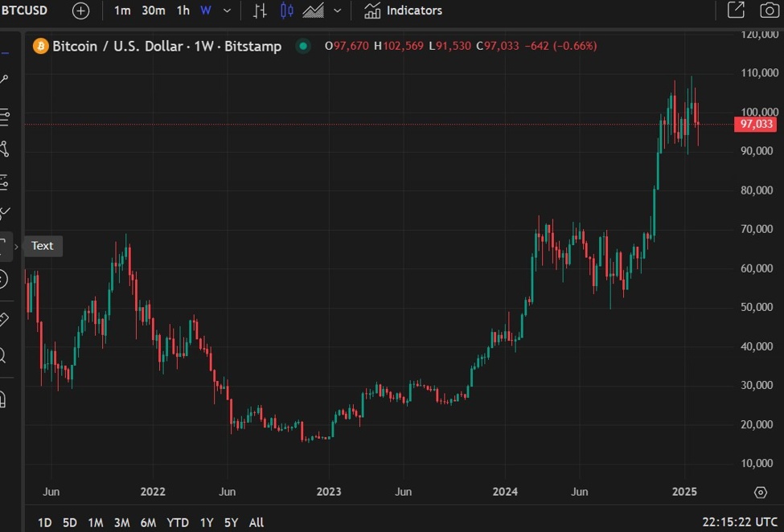Screen dimensions: 784x532
Task: Open the Indicators panel
Action: pos(404,10)
